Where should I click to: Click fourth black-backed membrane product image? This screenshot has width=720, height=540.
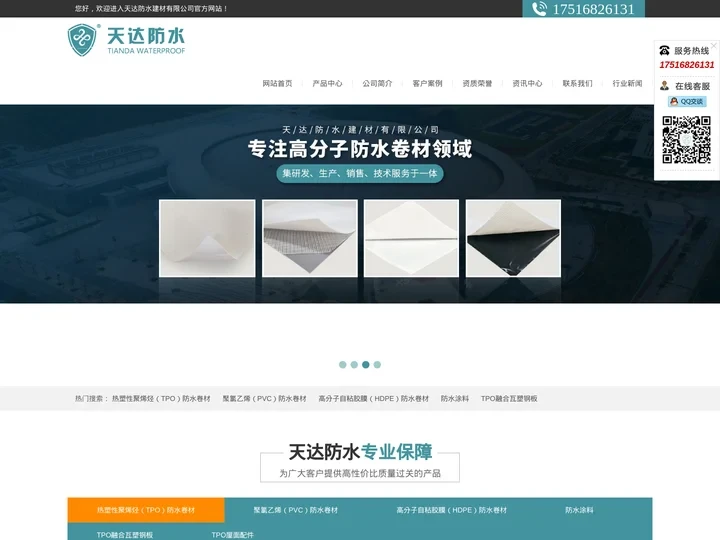pos(513,238)
